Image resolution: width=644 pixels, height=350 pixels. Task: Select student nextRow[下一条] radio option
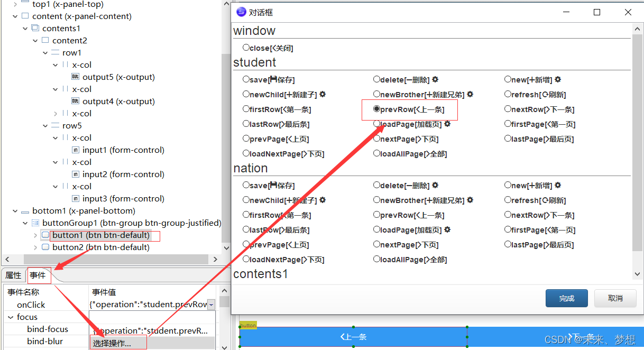click(508, 109)
